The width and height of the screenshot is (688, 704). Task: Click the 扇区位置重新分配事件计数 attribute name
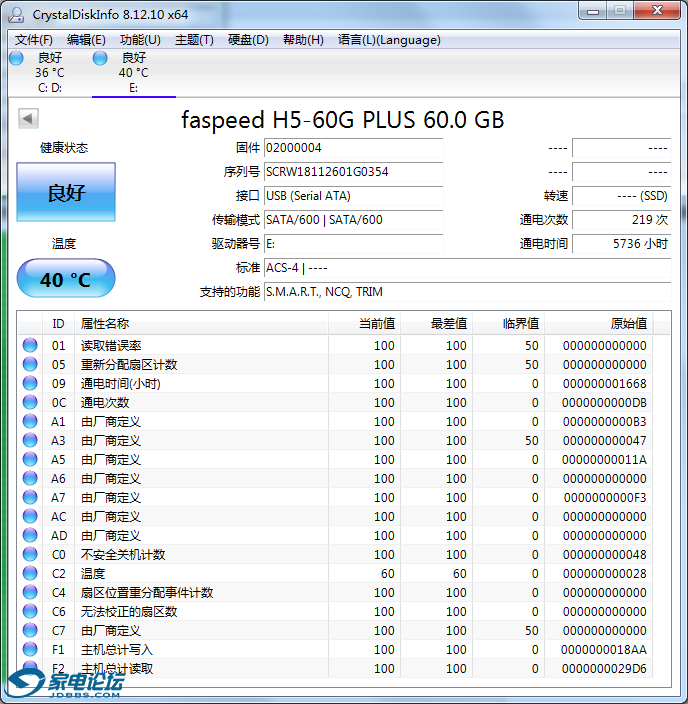pos(147,593)
